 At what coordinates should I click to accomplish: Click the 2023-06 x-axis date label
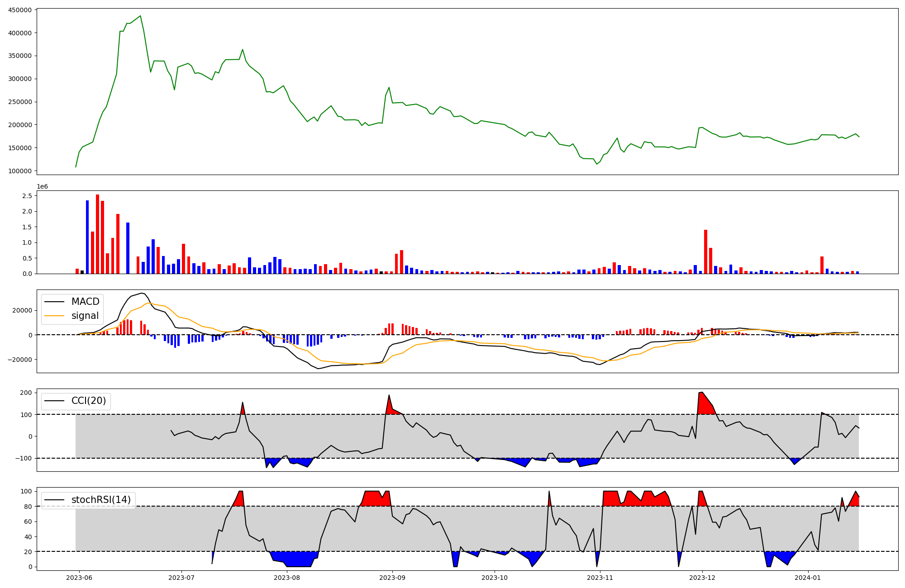79,578
